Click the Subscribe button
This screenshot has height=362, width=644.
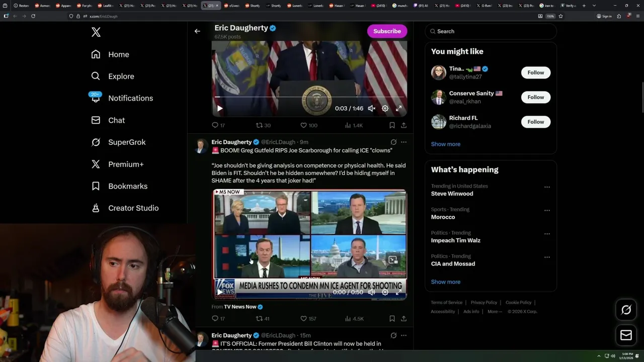pyautogui.click(x=387, y=31)
